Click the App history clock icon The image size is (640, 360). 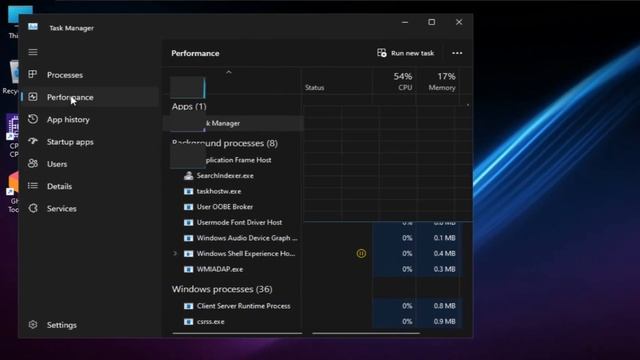(33, 119)
